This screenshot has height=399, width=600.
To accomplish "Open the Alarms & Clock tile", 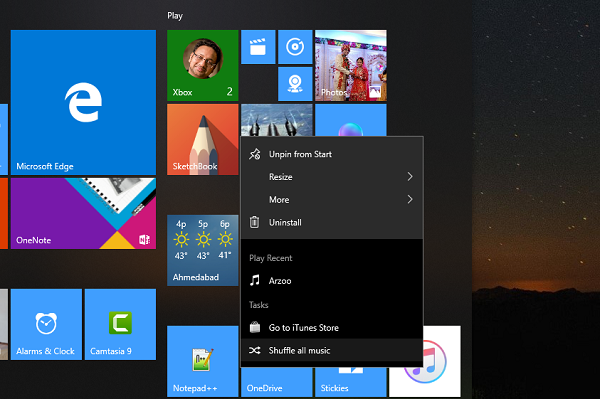I will (x=46, y=324).
